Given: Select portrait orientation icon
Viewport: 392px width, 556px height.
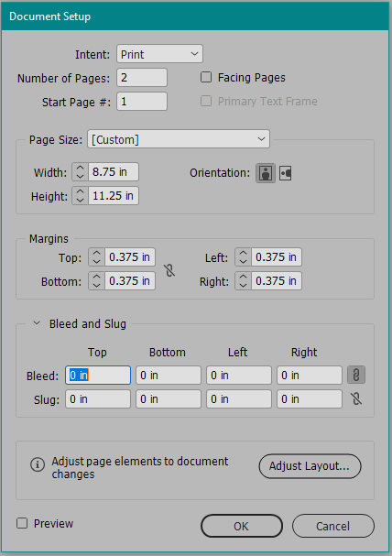Looking at the screenshot, I should pyautogui.click(x=266, y=173).
